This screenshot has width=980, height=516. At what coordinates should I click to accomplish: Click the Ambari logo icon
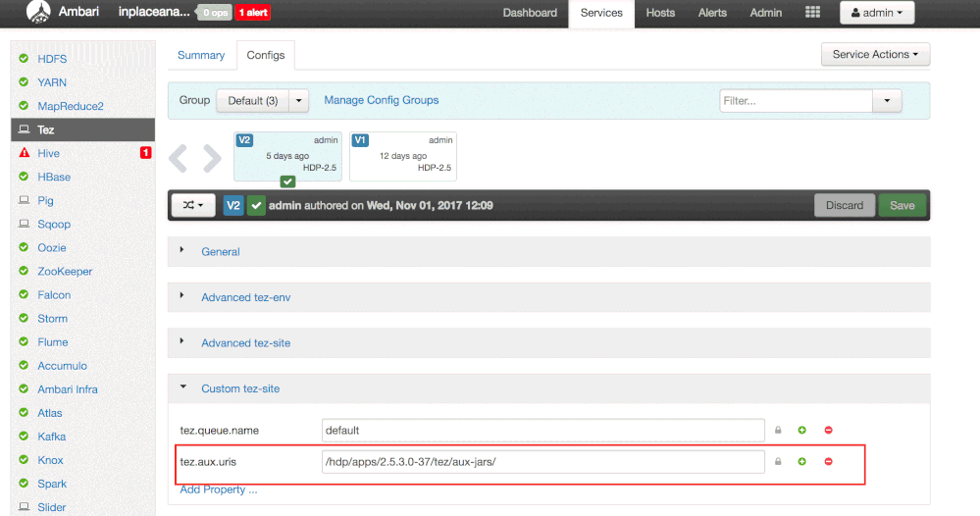(x=37, y=13)
